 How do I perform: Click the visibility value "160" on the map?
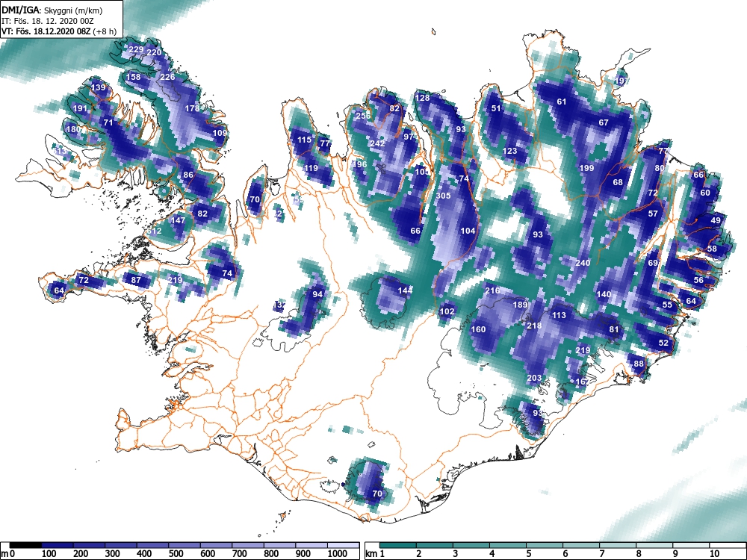pos(478,329)
